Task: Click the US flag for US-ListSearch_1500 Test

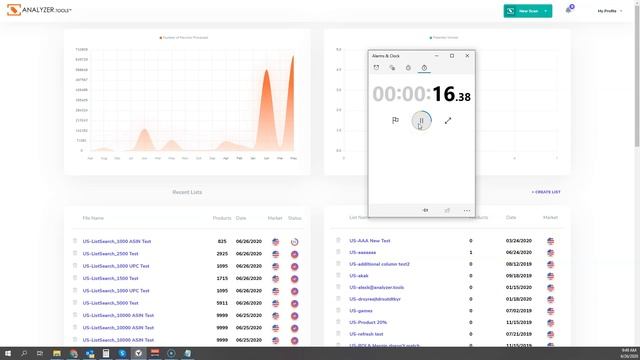Action: tap(276, 279)
